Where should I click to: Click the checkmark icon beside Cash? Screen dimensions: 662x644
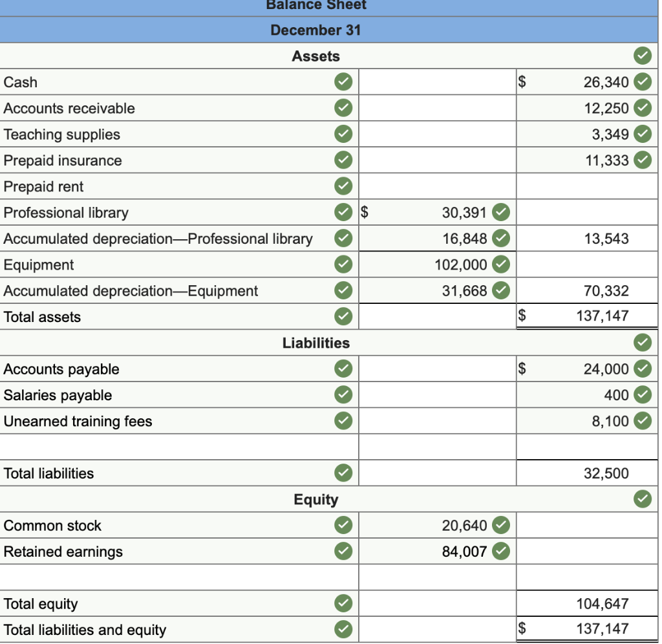[x=341, y=81]
